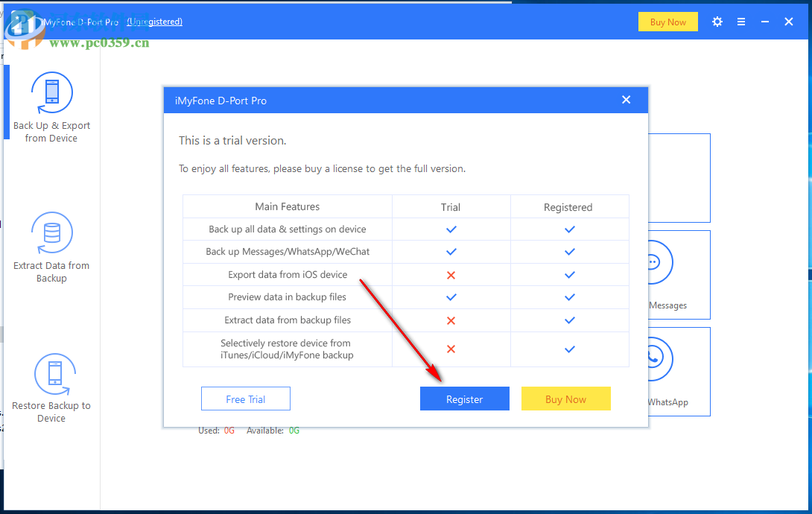
Task: Click Trial checkmark for Preview data row
Action: [x=451, y=298]
